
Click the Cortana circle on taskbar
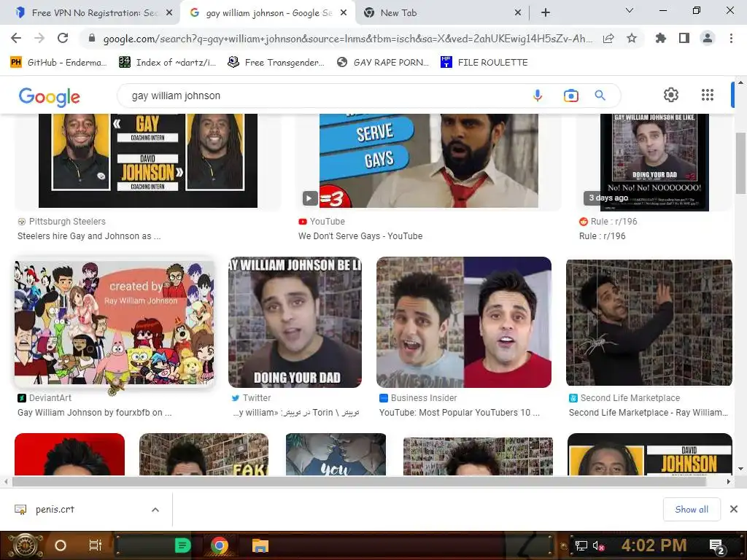pyautogui.click(x=61, y=545)
